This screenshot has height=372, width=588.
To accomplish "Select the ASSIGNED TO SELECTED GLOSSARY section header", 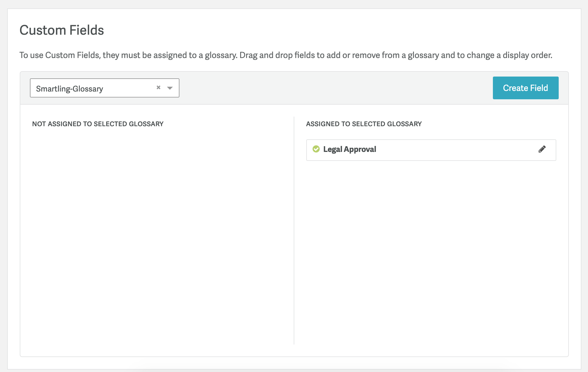I will [364, 124].
